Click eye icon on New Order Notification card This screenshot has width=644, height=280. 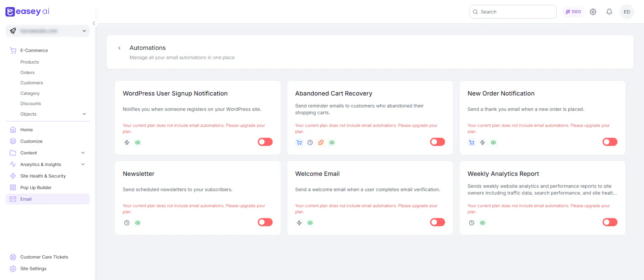tap(493, 143)
